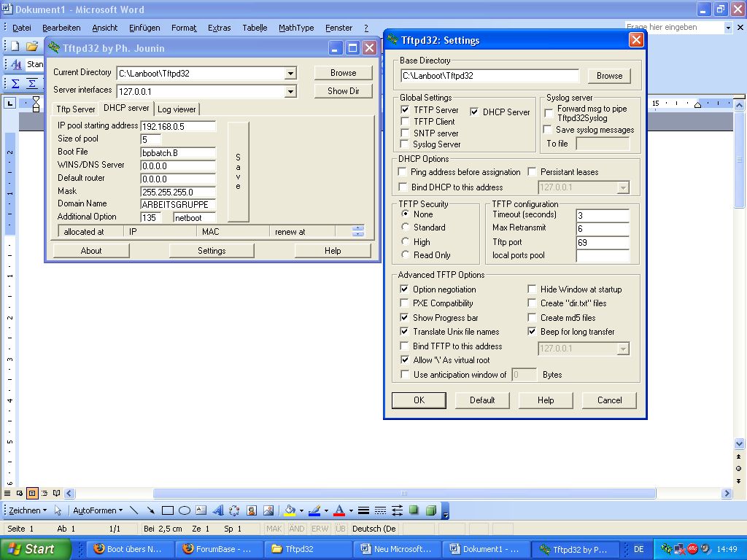The image size is (747, 560).
Task: Uncheck the DHCP Server checkbox
Action: coord(474,112)
